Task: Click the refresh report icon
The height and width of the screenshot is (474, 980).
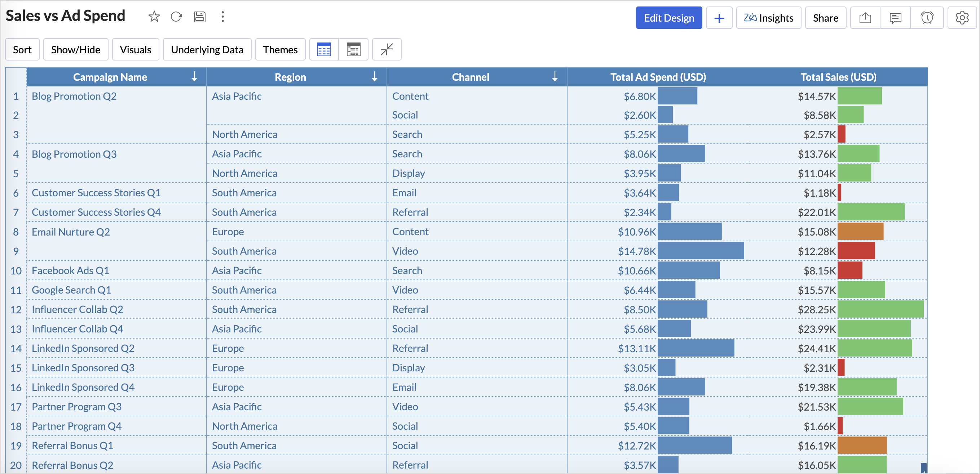Action: coord(176,17)
